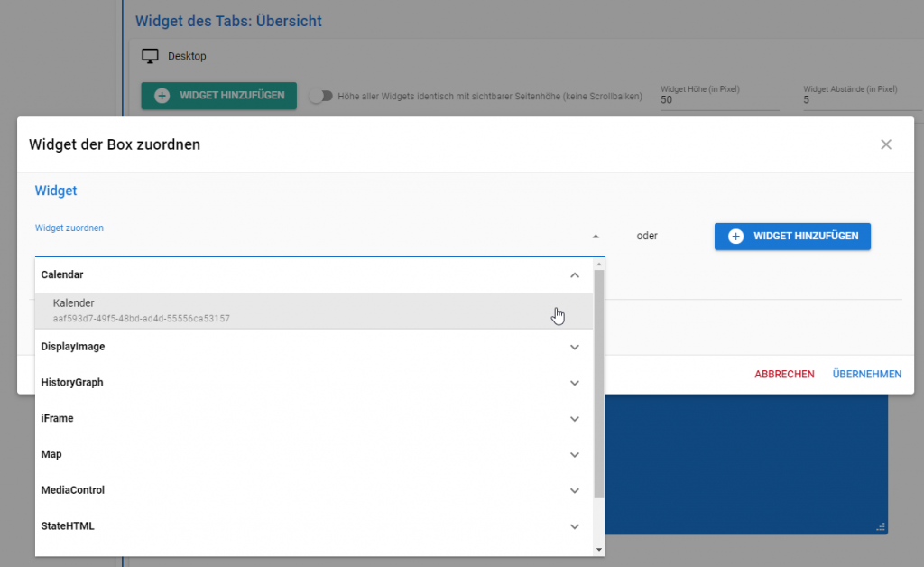The image size is (924, 567).
Task: Collapse the Calendar group
Action: click(575, 274)
